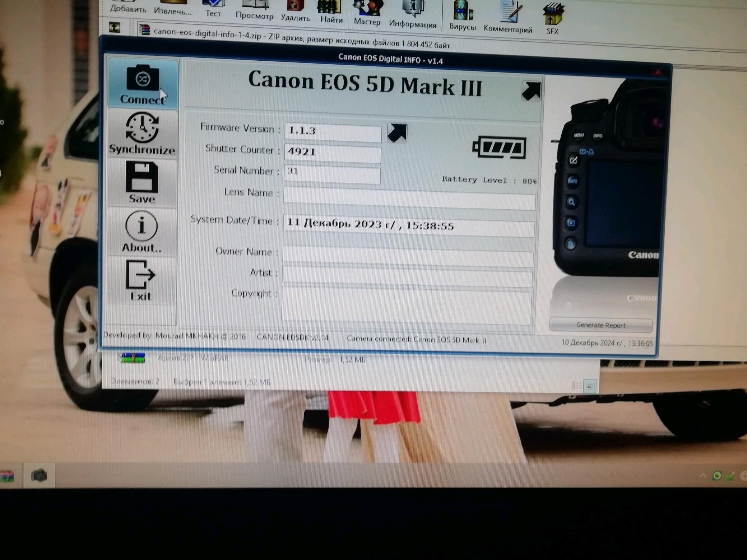Click the battery level indicator icon
The height and width of the screenshot is (560, 747).
click(x=500, y=147)
